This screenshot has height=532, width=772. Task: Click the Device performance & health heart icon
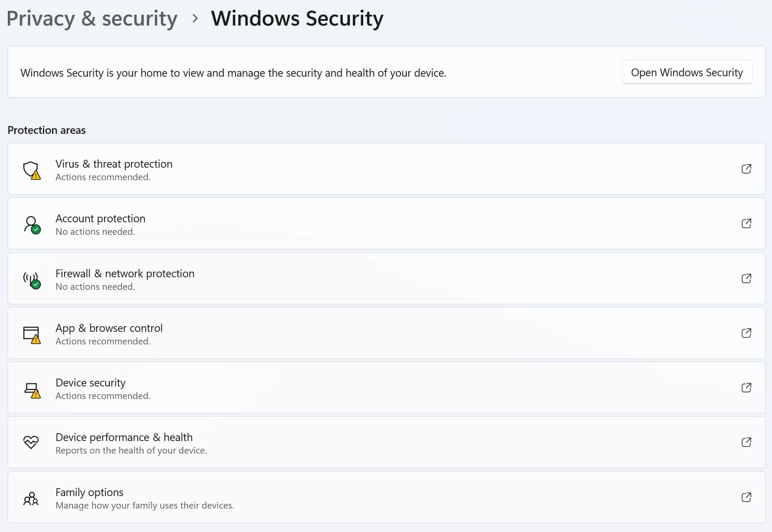coord(31,442)
